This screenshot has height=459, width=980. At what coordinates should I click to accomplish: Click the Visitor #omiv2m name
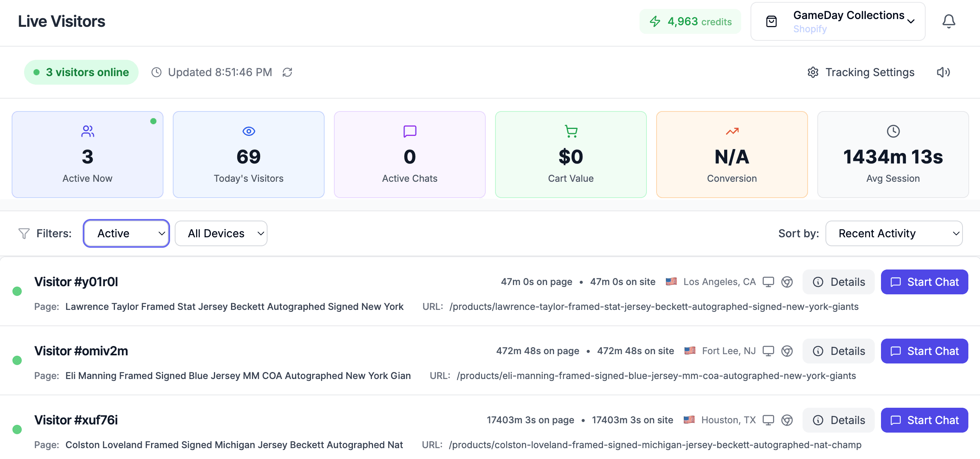pyautogui.click(x=81, y=351)
